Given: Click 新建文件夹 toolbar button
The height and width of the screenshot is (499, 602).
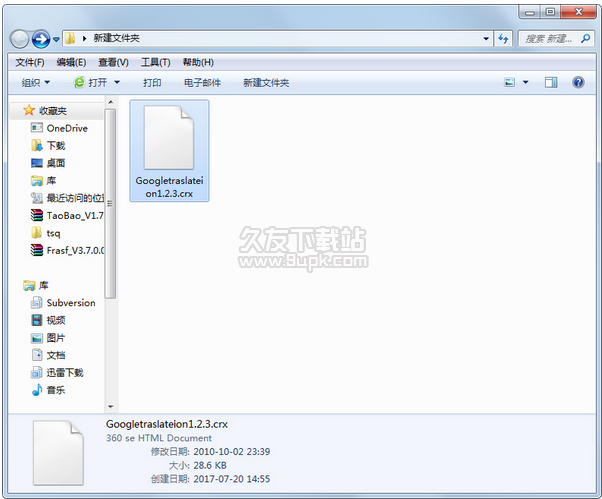Looking at the screenshot, I should click(266, 83).
